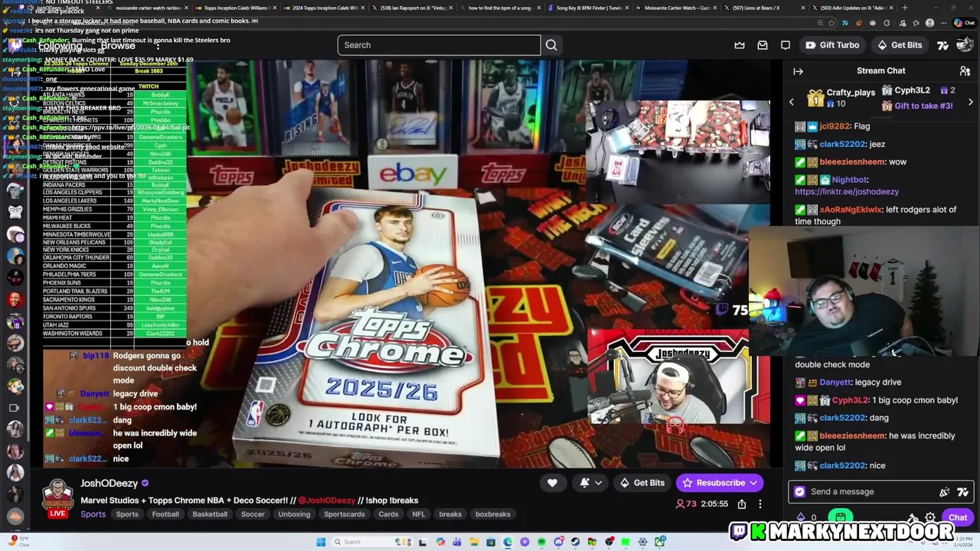Select the NFL tag
Screen dimensions: 980x551
[x=419, y=514]
